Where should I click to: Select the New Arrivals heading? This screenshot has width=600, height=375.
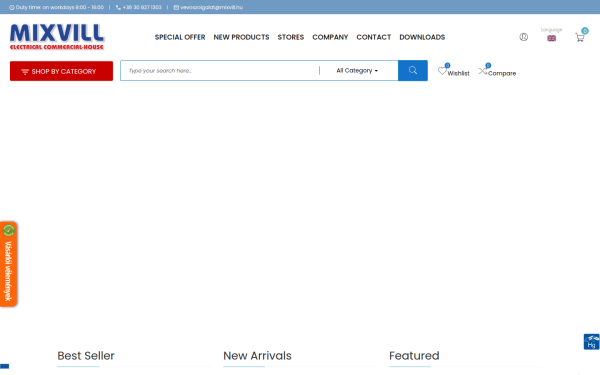coord(257,356)
